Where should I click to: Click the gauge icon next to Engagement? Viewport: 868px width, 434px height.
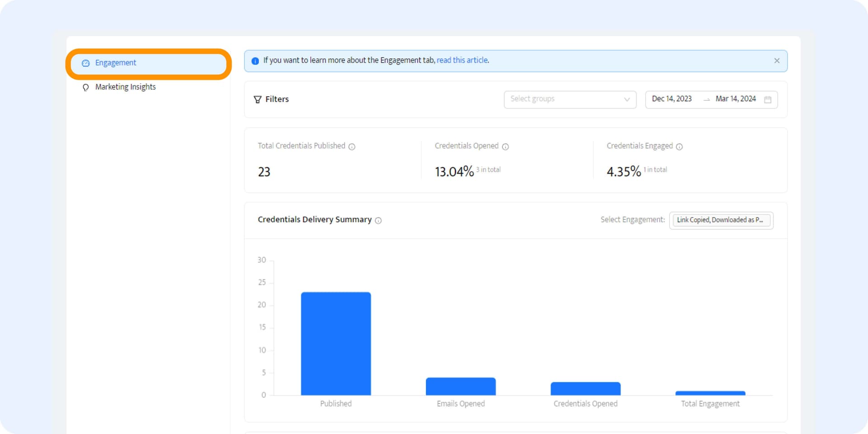coord(85,63)
